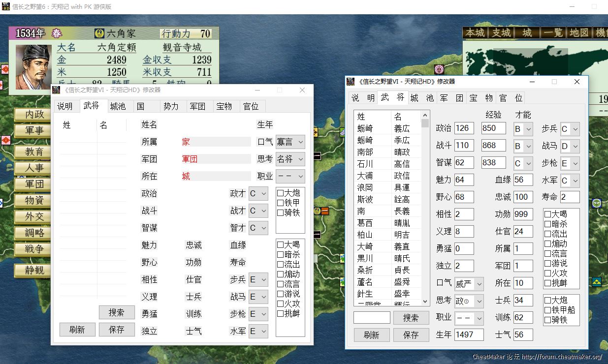
Task: Open the 口气 dropdown showing 寡言
Action: click(x=290, y=142)
